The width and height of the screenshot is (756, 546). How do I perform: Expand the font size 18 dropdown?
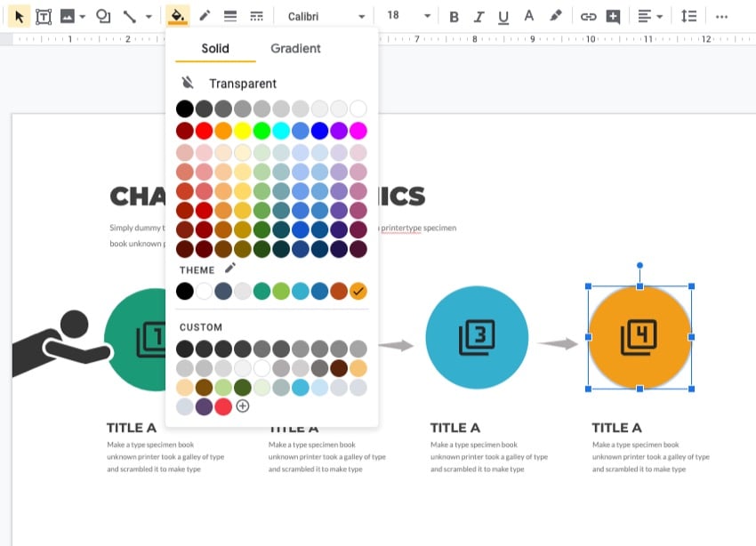coord(408,16)
